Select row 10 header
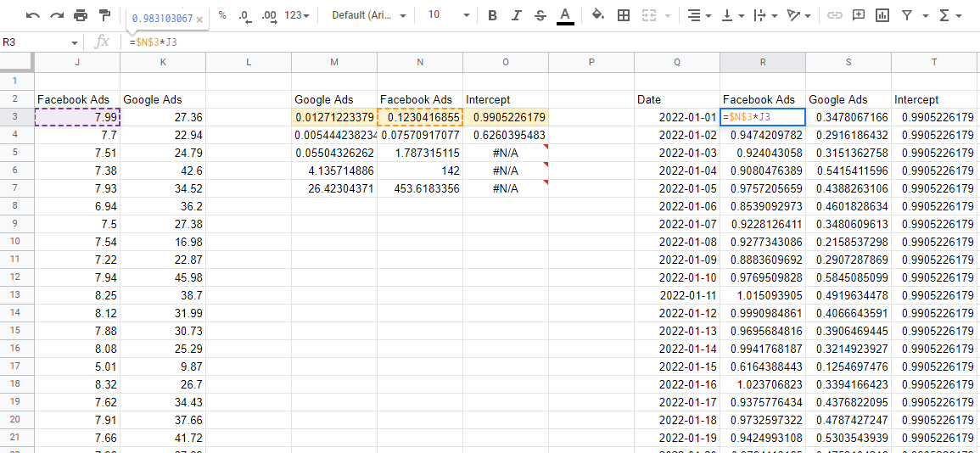 [x=16, y=277]
